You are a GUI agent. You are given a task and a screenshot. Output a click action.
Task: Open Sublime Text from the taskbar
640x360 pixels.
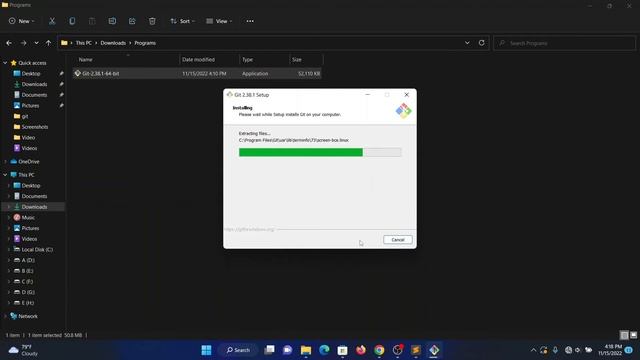tap(416, 350)
